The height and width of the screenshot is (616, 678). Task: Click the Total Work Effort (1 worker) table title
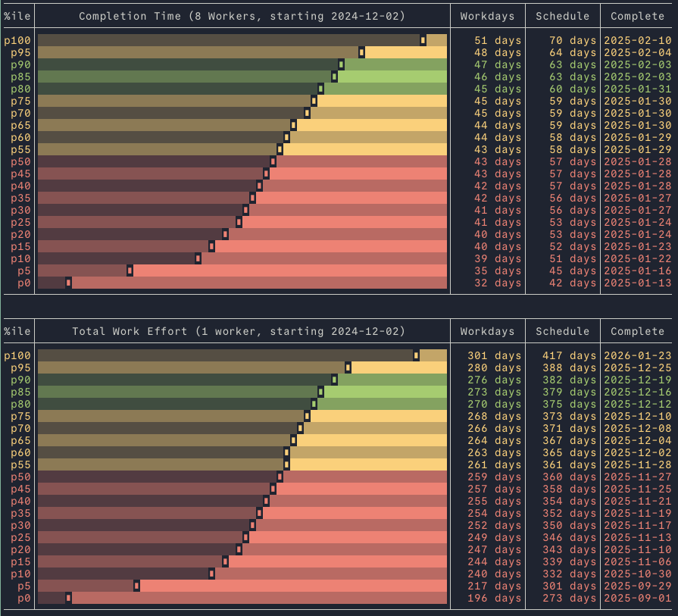coord(239,331)
